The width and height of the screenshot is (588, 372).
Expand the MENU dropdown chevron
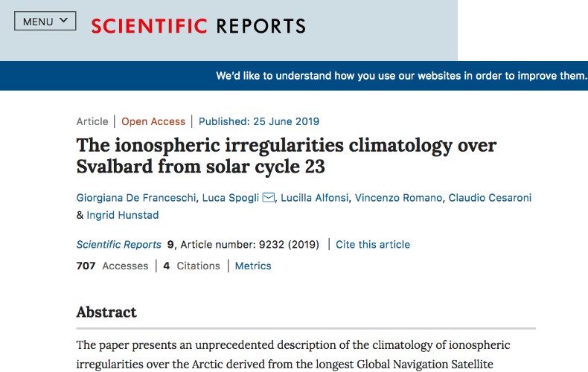click(x=64, y=20)
